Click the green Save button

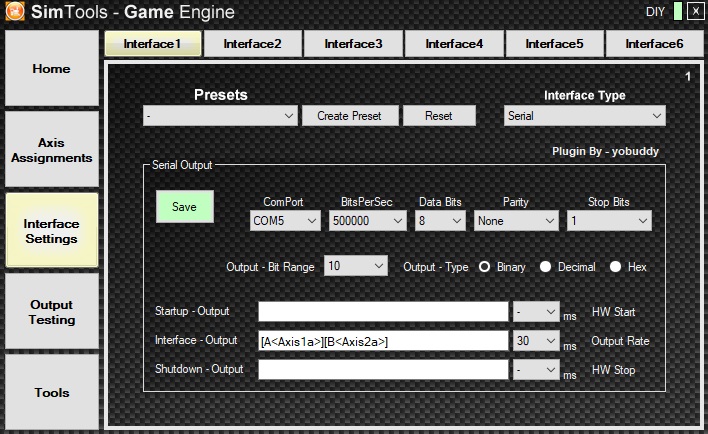coord(185,207)
